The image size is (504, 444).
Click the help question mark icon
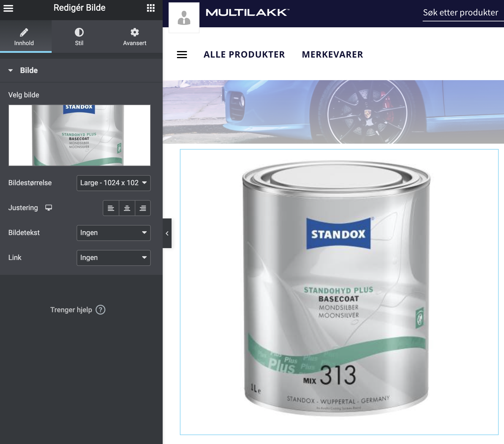(x=101, y=310)
